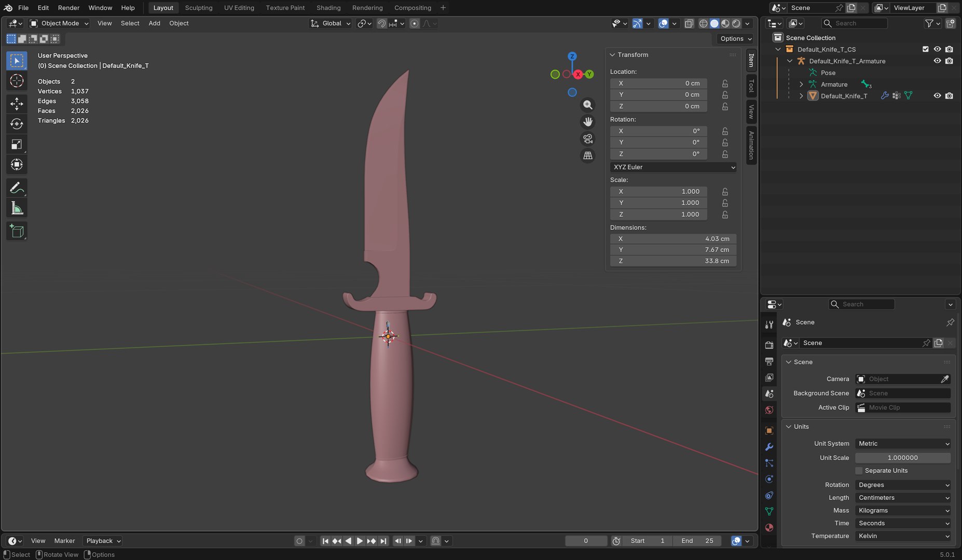The width and height of the screenshot is (962, 560).
Task: Expand Default_Knife_T mesh tree item
Action: (801, 96)
